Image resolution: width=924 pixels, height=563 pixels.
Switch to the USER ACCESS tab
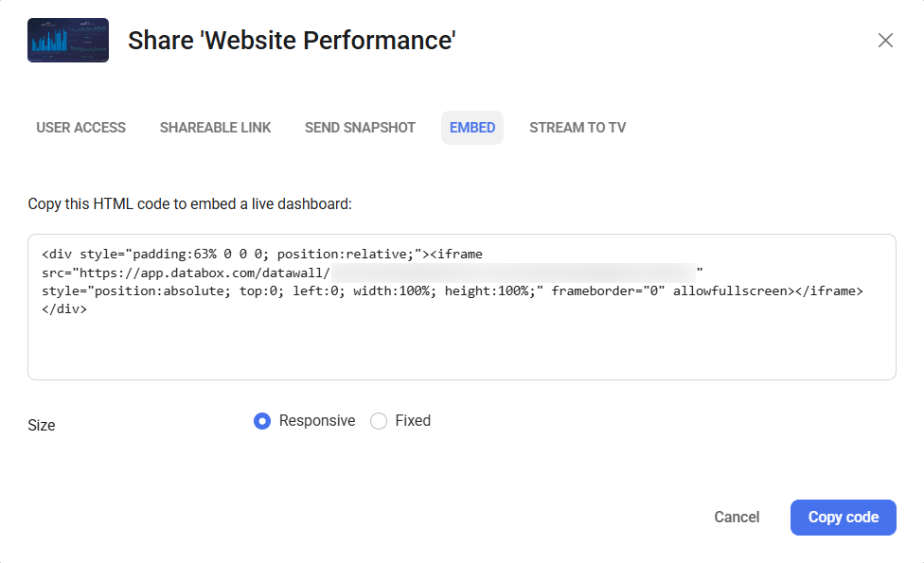pos(80,128)
